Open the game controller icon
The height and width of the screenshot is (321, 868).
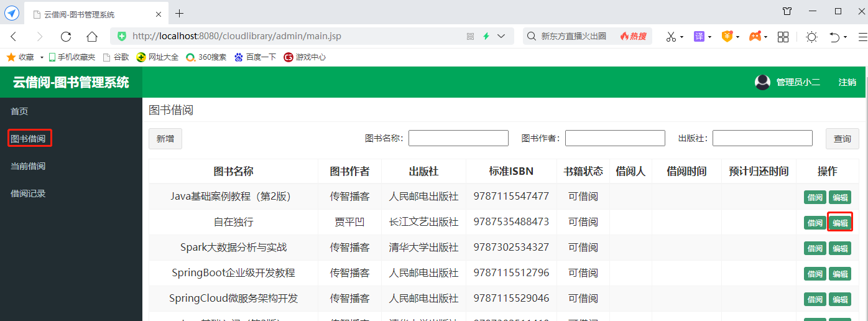coord(754,37)
